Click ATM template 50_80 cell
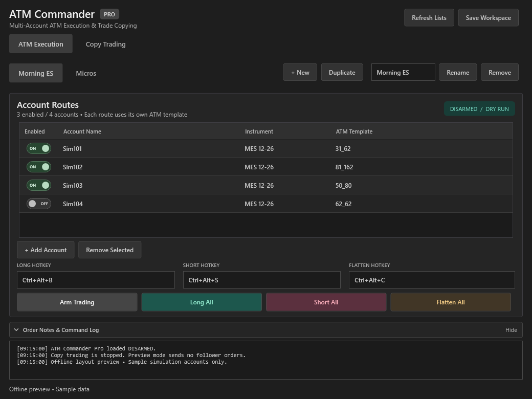Screen dimensions: 532x399 point(343,185)
